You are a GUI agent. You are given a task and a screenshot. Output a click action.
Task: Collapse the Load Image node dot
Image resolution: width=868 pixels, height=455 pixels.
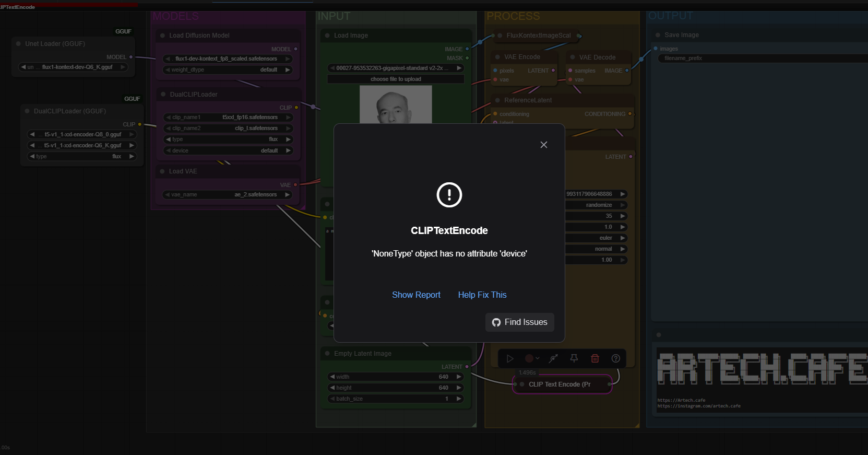(x=328, y=36)
